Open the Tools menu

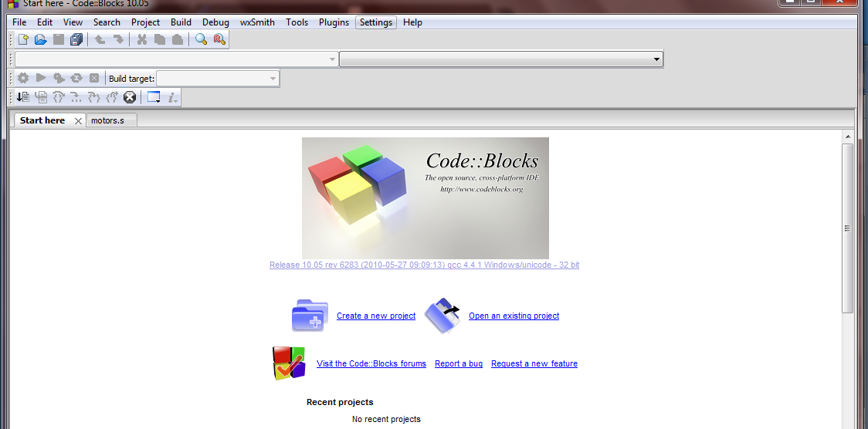297,22
